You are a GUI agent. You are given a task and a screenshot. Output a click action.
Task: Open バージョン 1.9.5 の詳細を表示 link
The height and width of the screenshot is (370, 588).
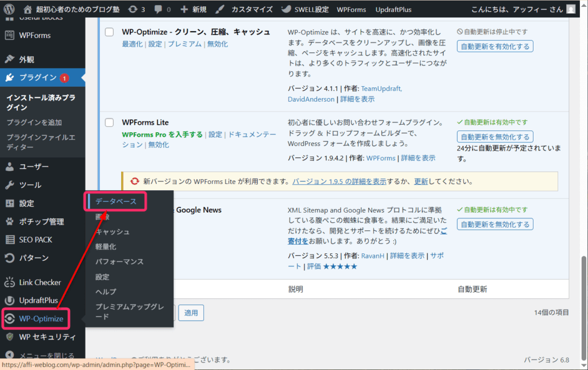point(339,182)
